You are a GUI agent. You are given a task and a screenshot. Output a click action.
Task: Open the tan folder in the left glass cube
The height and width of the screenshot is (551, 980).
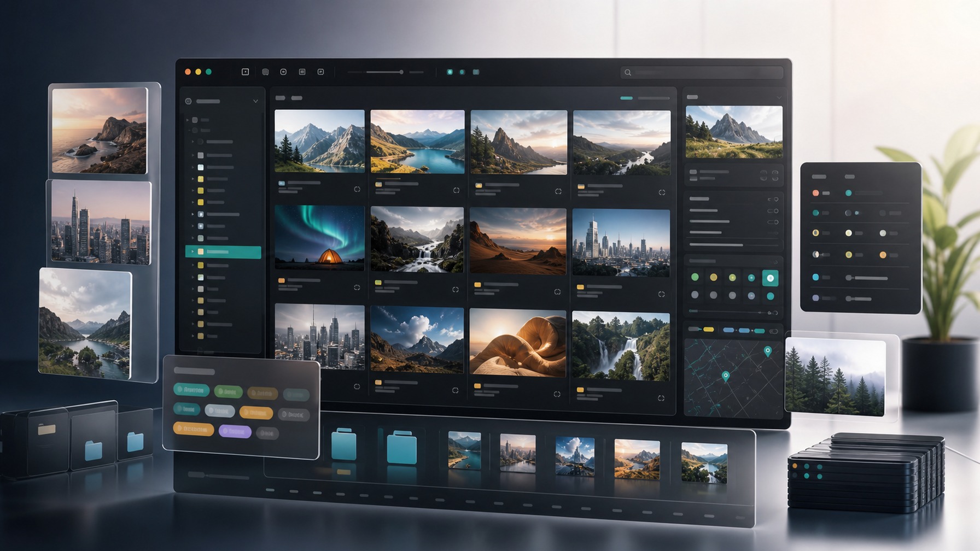pyautogui.click(x=46, y=430)
